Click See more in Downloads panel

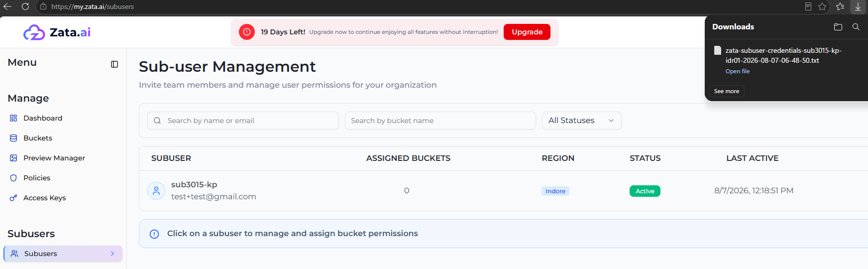(x=727, y=91)
